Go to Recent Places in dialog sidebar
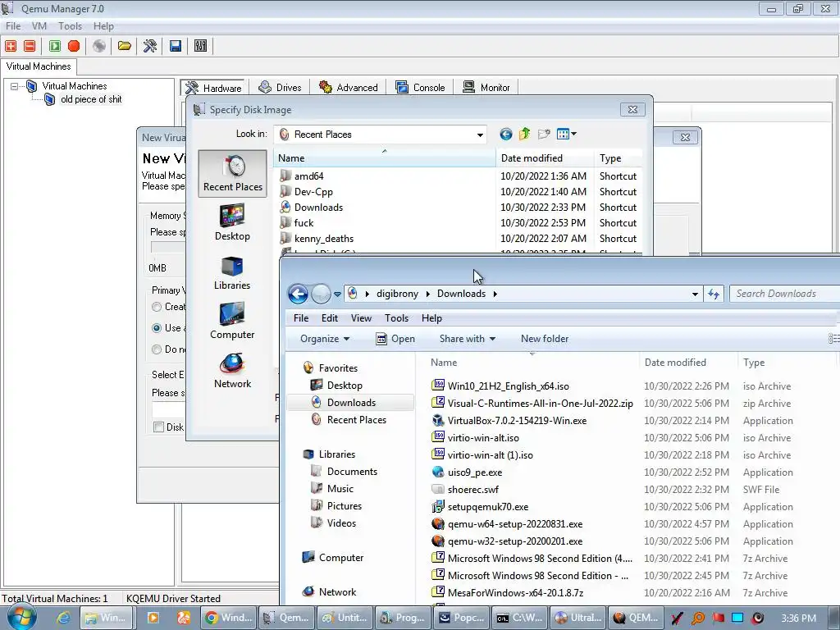 tap(232, 174)
